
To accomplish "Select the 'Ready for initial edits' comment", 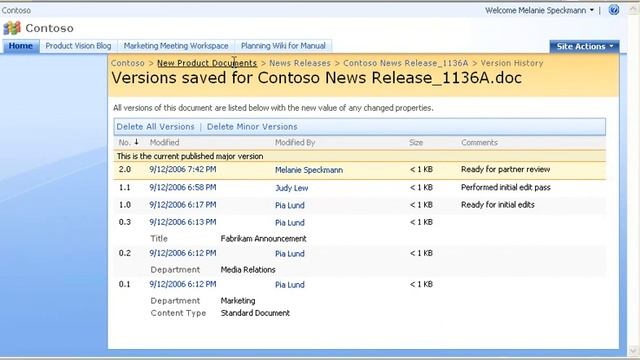I will coord(498,205).
